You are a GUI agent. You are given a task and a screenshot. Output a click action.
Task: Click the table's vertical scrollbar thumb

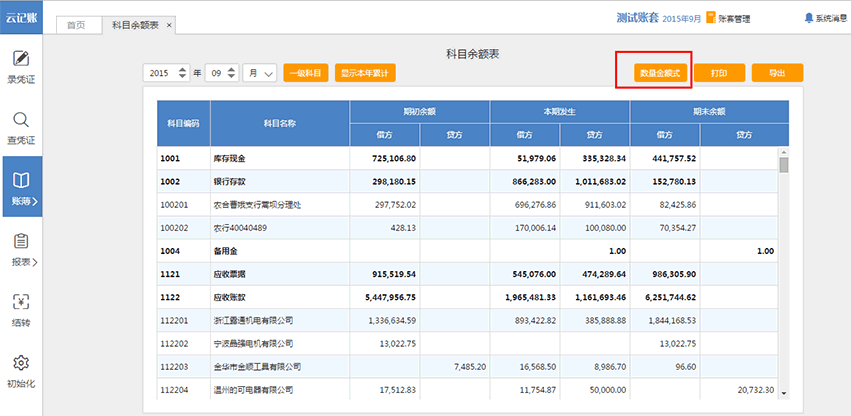click(783, 165)
